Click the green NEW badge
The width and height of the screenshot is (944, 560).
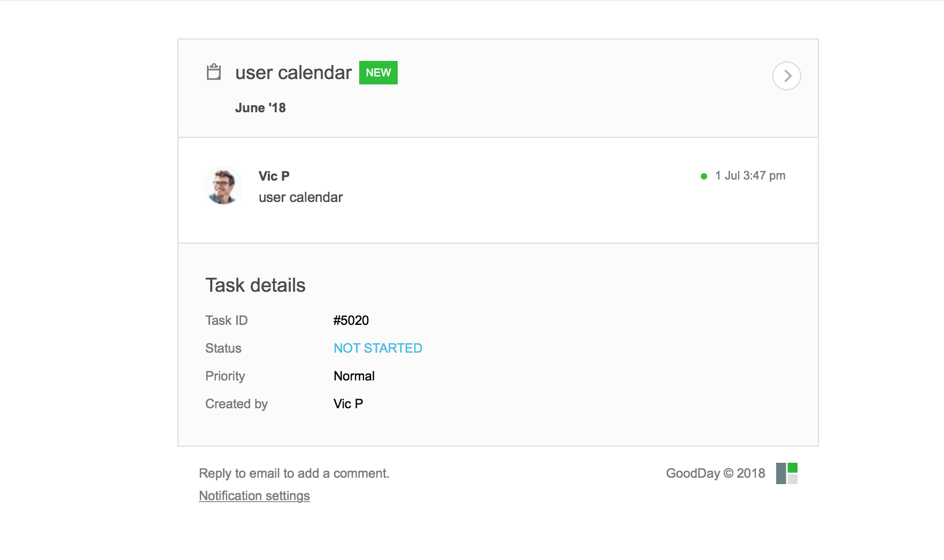pyautogui.click(x=378, y=73)
